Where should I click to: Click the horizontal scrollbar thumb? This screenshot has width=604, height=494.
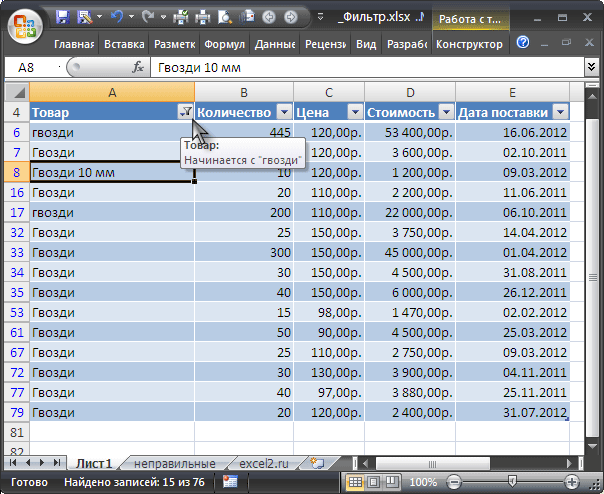(433, 464)
